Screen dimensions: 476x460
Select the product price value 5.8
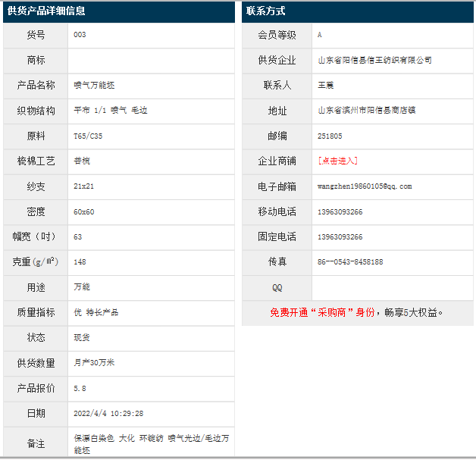[80, 388]
